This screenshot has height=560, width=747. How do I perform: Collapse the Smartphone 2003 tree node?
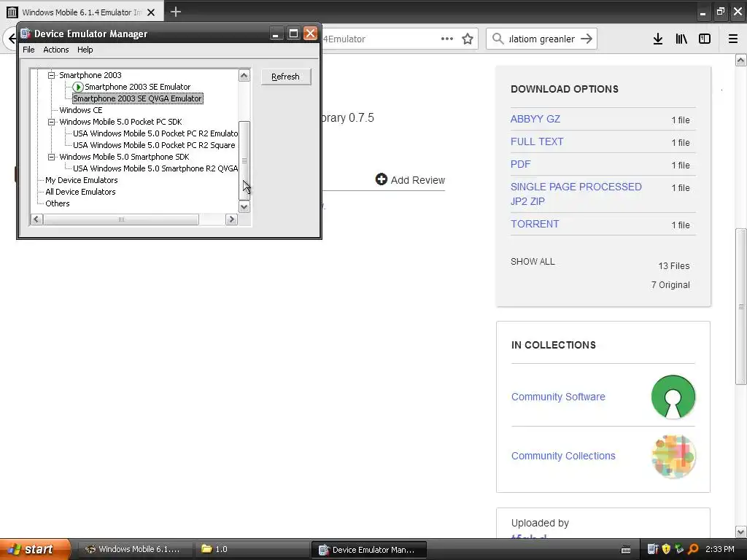click(52, 75)
